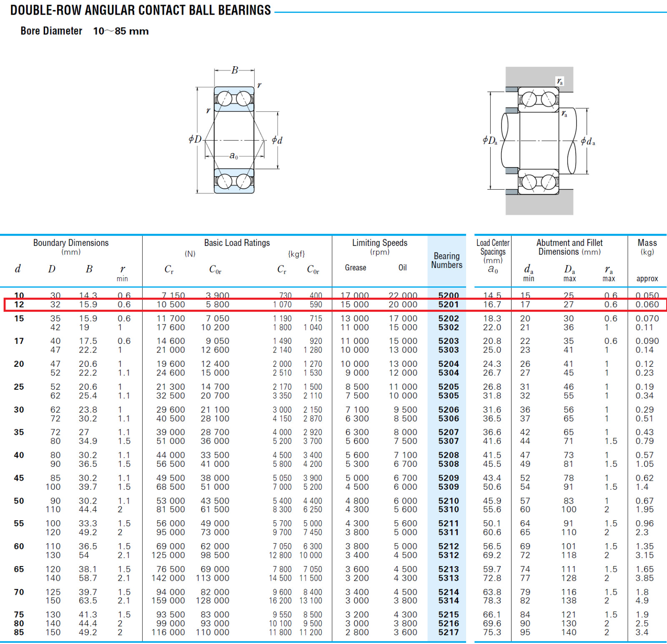
Task: Click the "Bearing Numbers" column header
Action: 447,261
